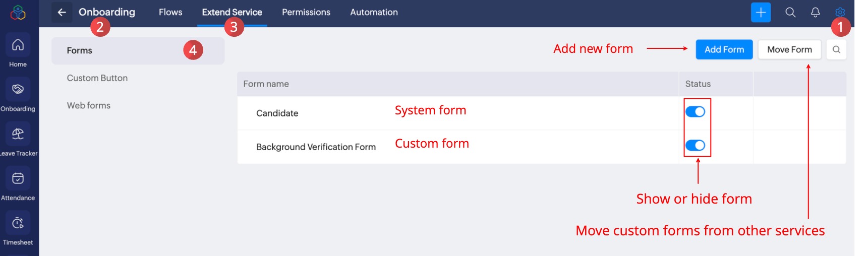Open the notifications bell
The image size is (868, 256).
pos(815,12)
